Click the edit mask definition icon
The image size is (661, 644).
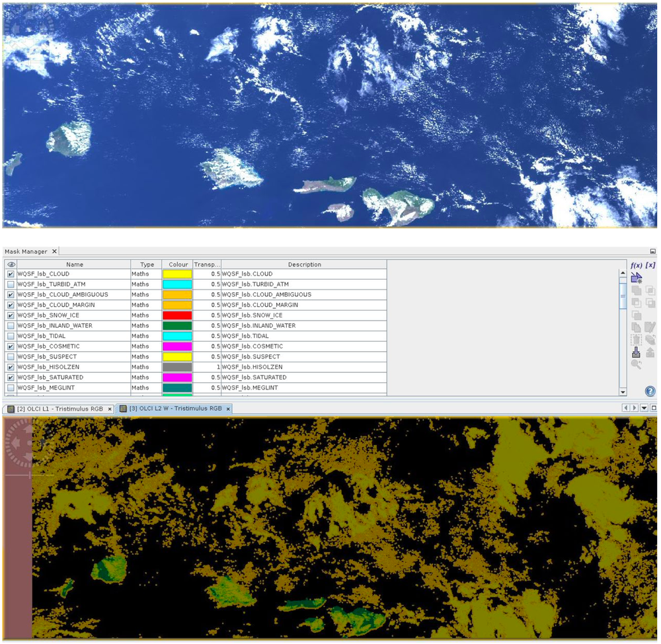click(649, 326)
